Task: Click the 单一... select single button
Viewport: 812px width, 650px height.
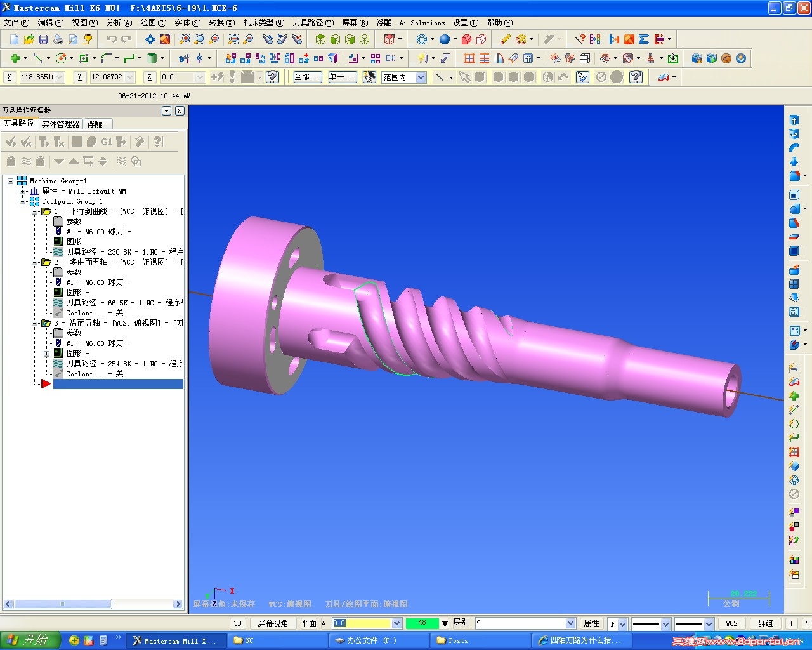Action: [x=343, y=77]
